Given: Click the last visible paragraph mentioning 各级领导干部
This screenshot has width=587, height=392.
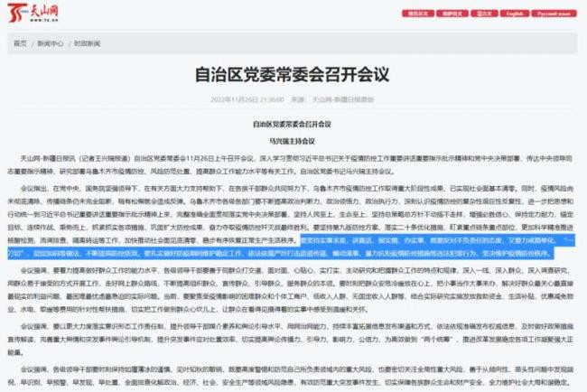Looking at the screenshot, I should [x=290, y=376].
